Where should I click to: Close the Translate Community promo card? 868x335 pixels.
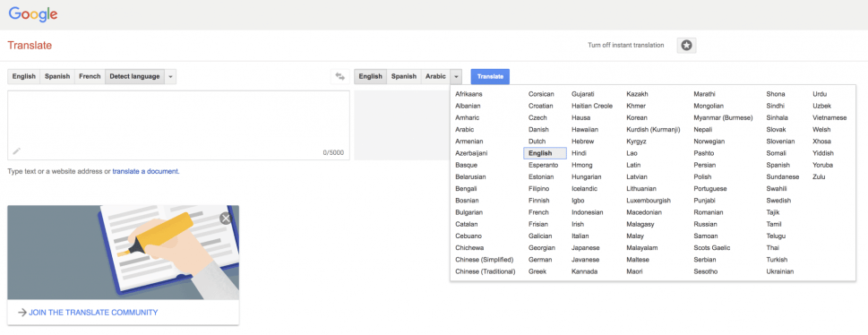pyautogui.click(x=226, y=219)
